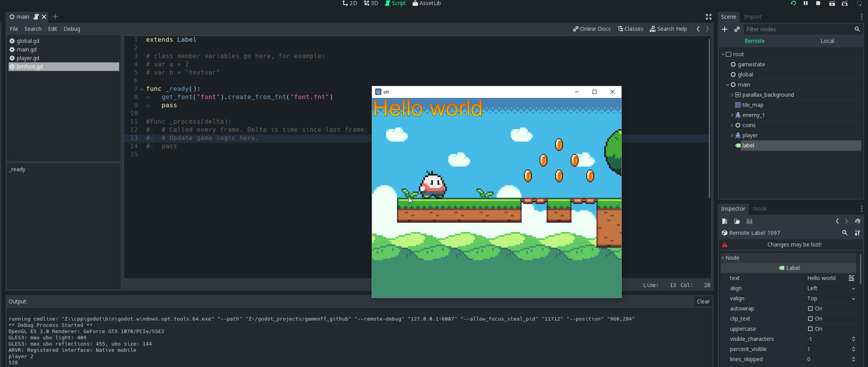Viewport: 868px width, 367px height.
Task: Go to next object in Inspector history
Action: (x=847, y=221)
